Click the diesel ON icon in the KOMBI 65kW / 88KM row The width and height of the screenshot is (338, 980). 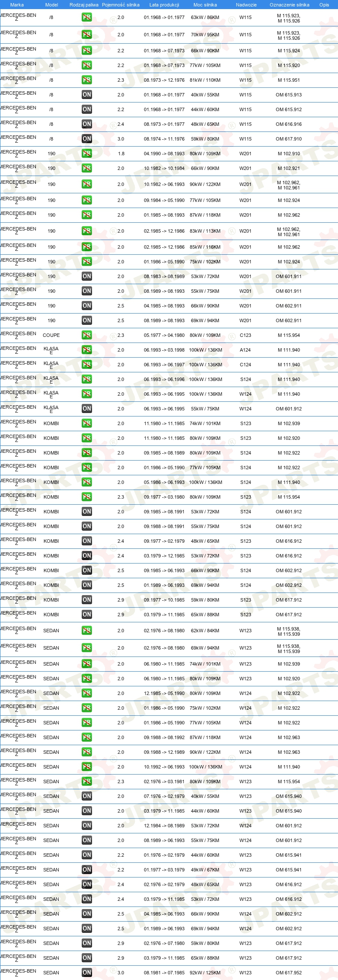pyautogui.click(x=87, y=615)
